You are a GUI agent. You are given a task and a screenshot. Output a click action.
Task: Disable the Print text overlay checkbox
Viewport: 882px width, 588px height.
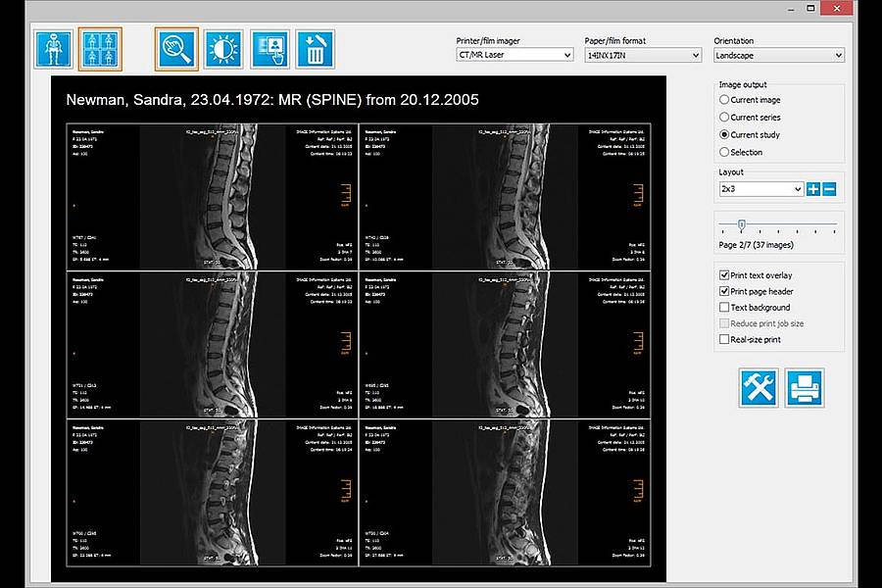coord(724,275)
